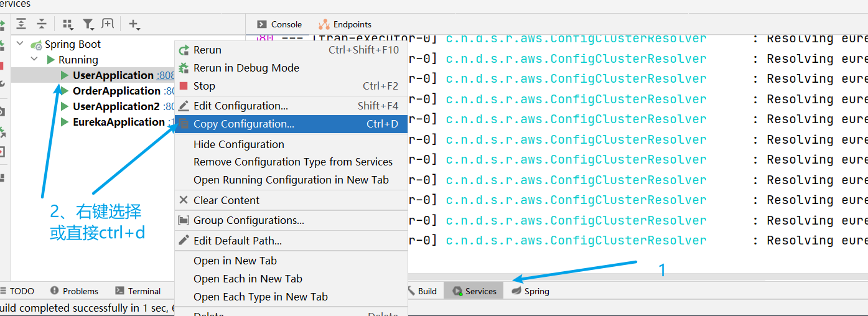
Task: Open the Group By options icon
Action: click(x=68, y=24)
